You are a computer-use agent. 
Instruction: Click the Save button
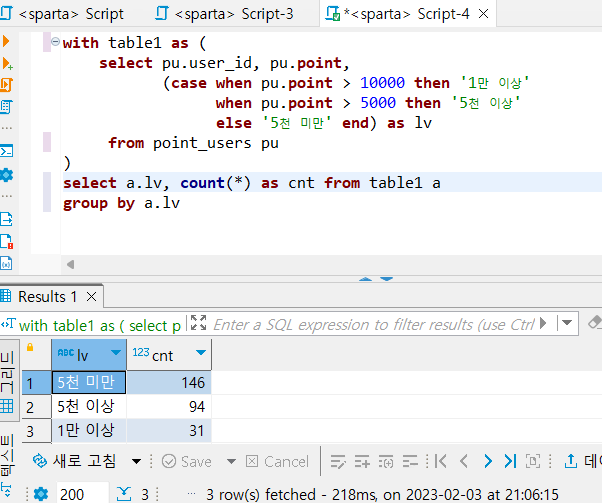187,461
